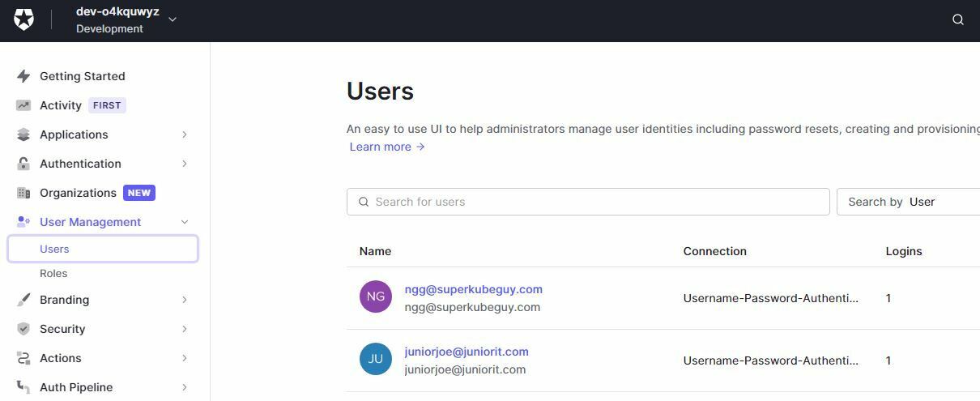Click the Auth Pipeline icon
The image size is (980, 401).
(23, 387)
